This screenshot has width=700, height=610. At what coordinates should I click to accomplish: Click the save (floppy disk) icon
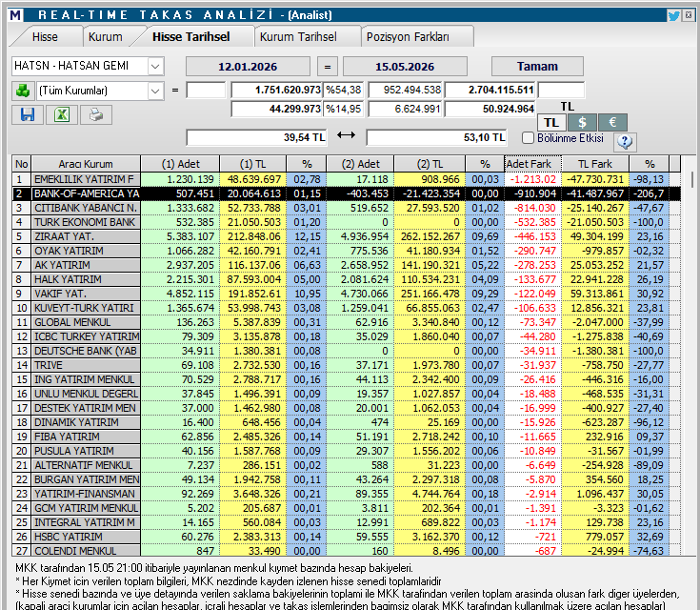pyautogui.click(x=28, y=114)
